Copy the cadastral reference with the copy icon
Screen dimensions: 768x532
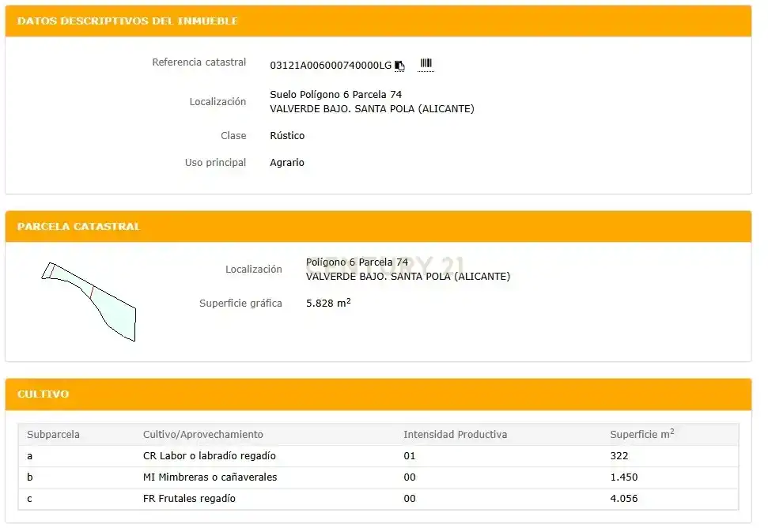[x=399, y=66]
